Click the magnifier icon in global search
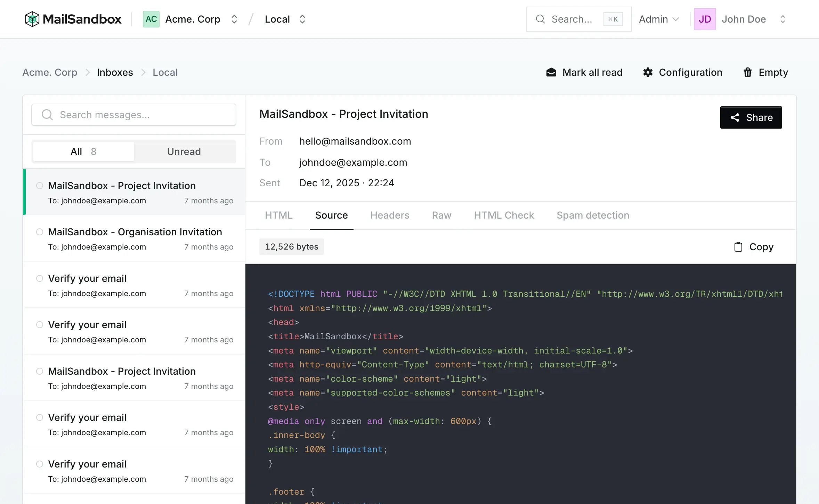Screen dimensions: 819x504 pos(540,19)
